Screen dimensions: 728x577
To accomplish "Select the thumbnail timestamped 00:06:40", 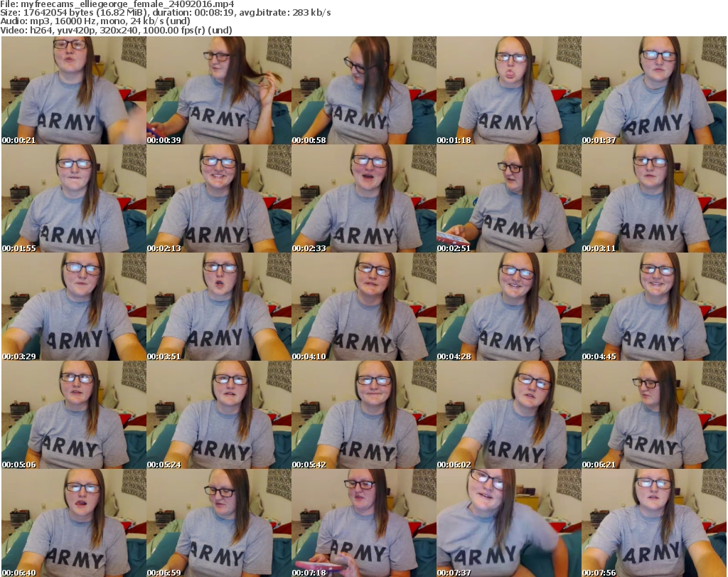I will (x=74, y=523).
